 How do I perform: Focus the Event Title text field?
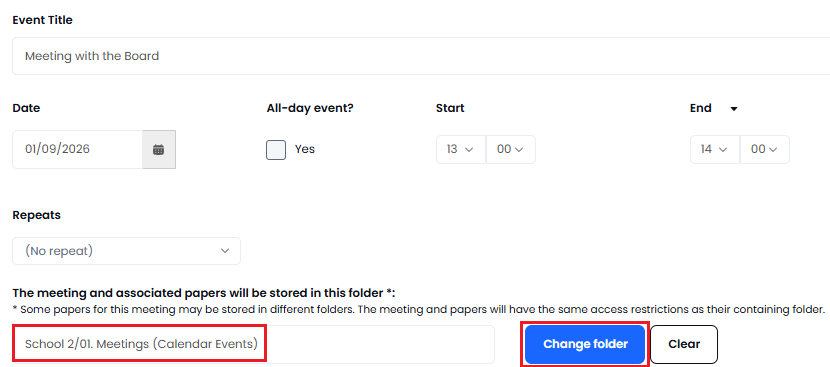421,56
